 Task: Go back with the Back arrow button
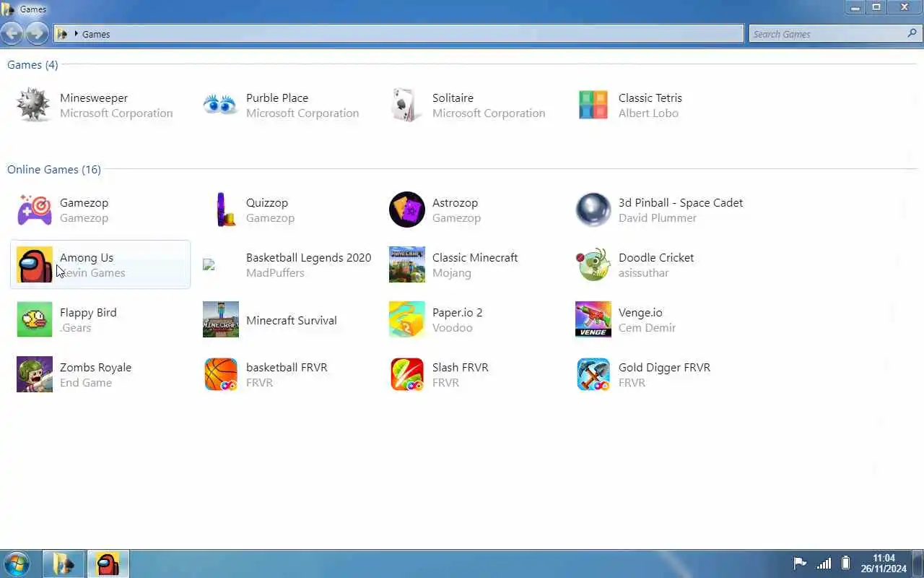12,33
